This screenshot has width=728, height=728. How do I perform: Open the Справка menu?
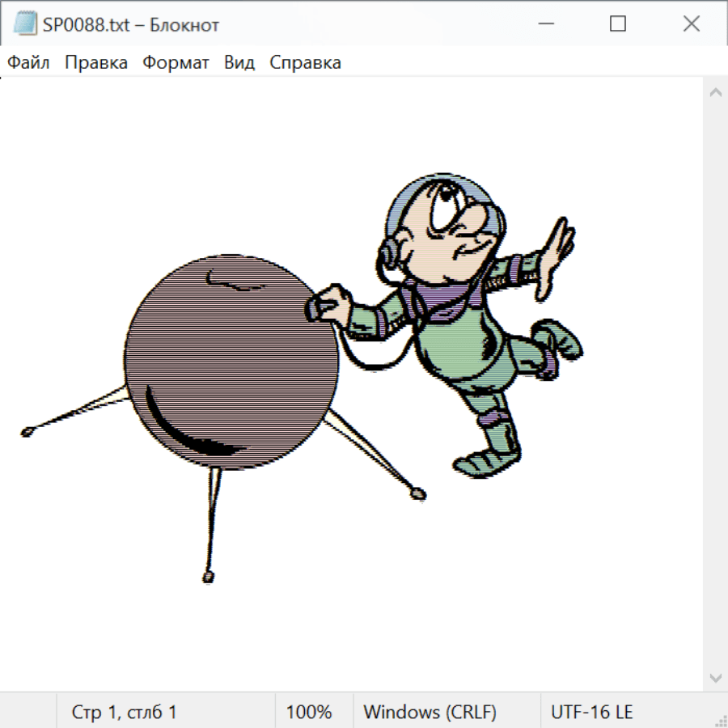coord(305,63)
